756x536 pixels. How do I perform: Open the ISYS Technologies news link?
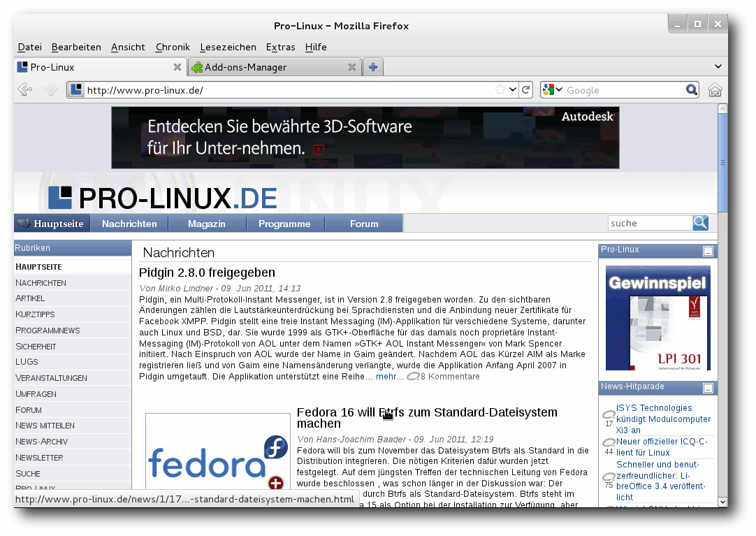tap(664, 419)
